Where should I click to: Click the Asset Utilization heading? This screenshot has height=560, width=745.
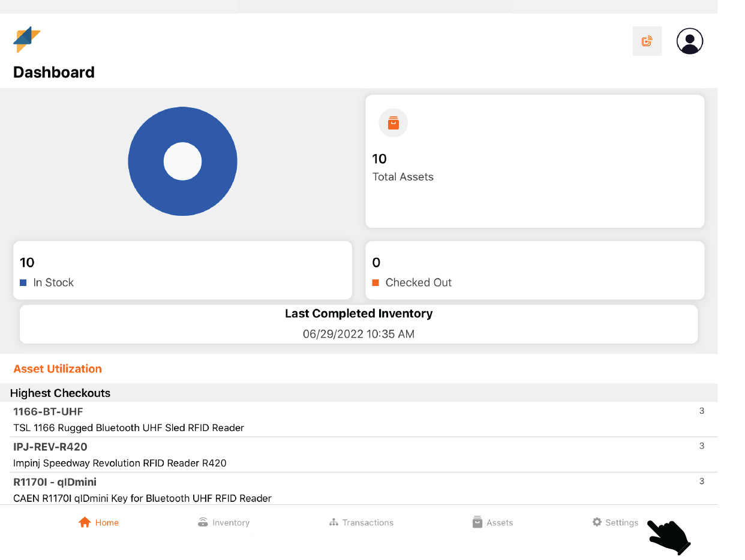point(58,369)
